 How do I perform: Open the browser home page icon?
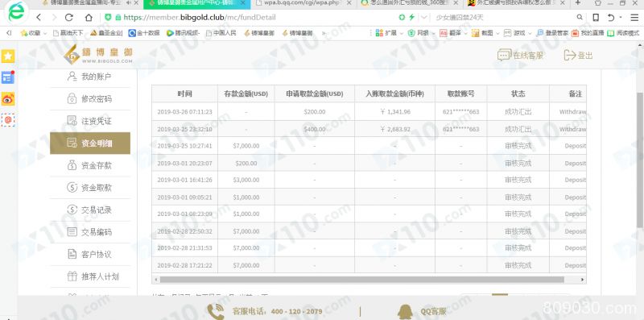point(89,17)
